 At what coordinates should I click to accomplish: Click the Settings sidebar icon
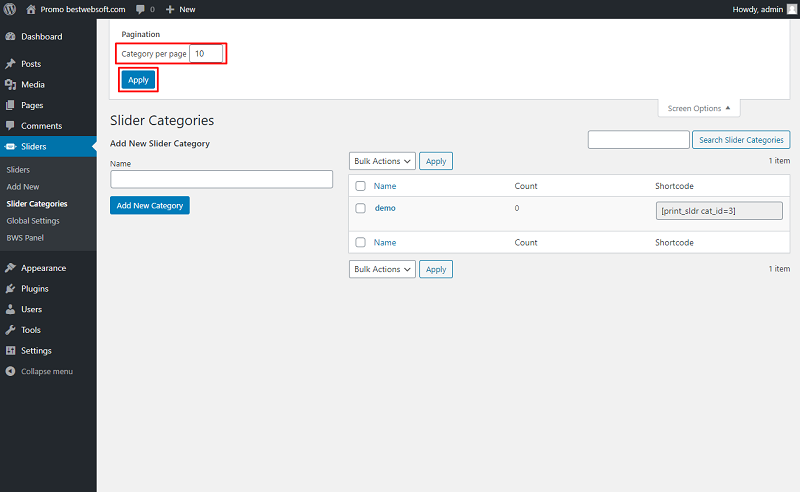[10, 351]
